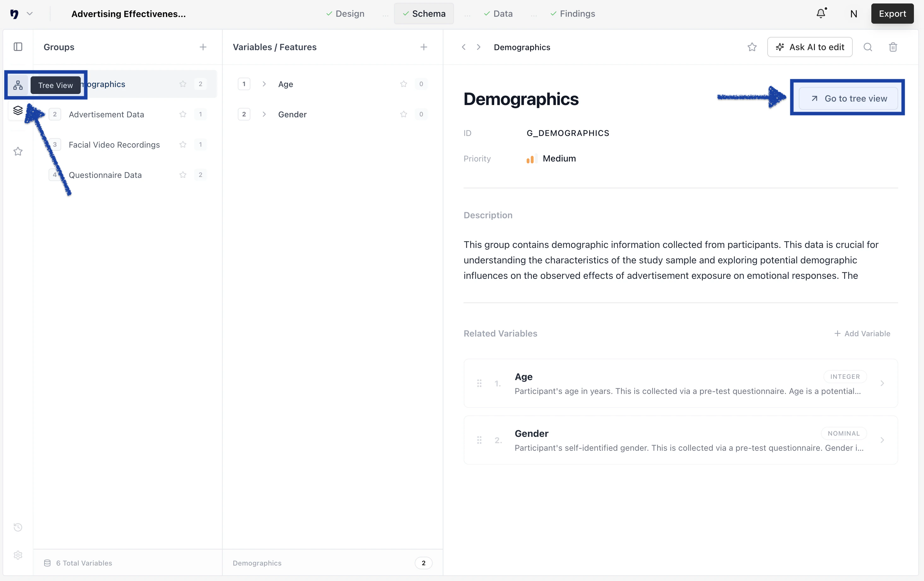Switch to the Findings tab
Image resolution: width=924 pixels, height=581 pixels.
[572, 14]
